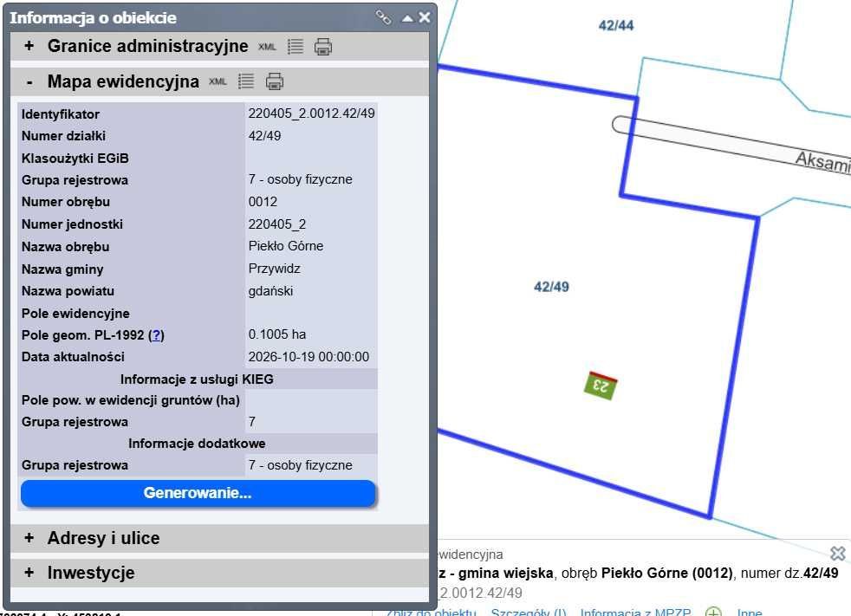Select the Numer jednostki value 220405_2
The width and height of the screenshot is (851, 616).
(277, 224)
